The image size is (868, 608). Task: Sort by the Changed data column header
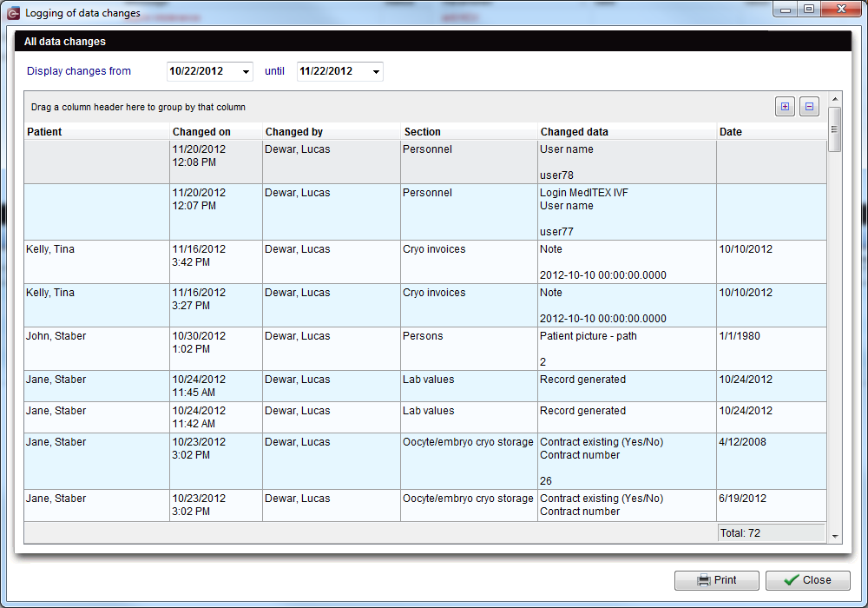coord(628,132)
